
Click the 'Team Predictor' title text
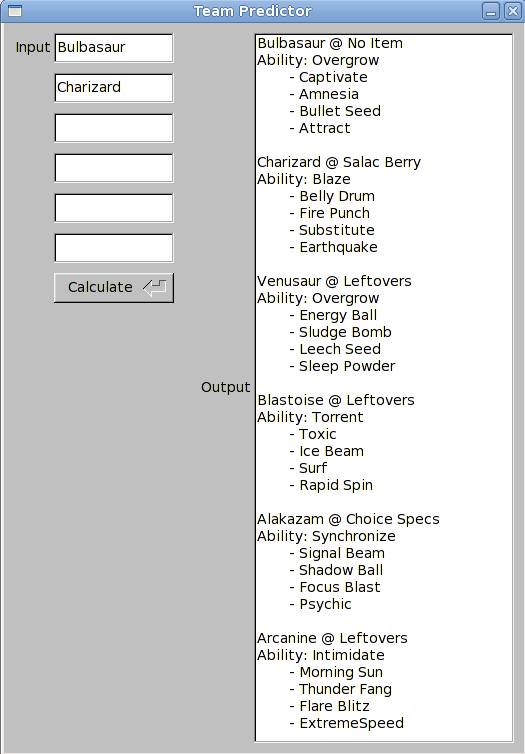coord(252,11)
